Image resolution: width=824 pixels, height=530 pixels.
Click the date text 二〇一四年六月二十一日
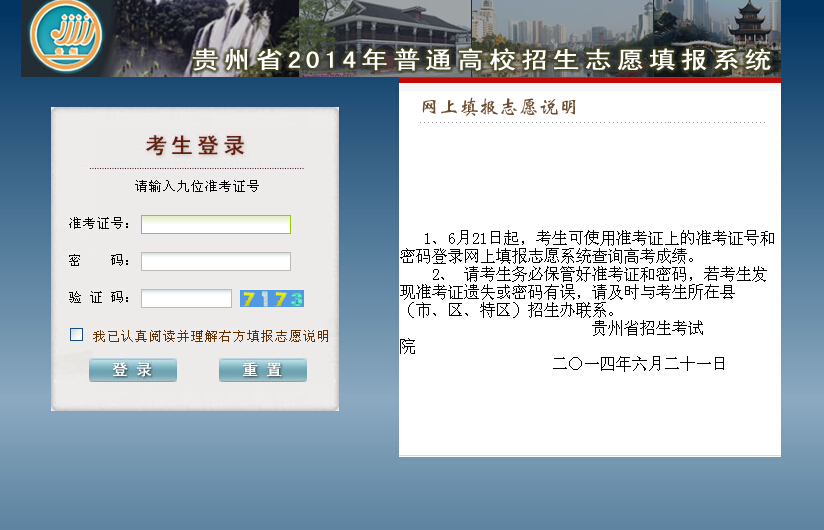coord(639,363)
